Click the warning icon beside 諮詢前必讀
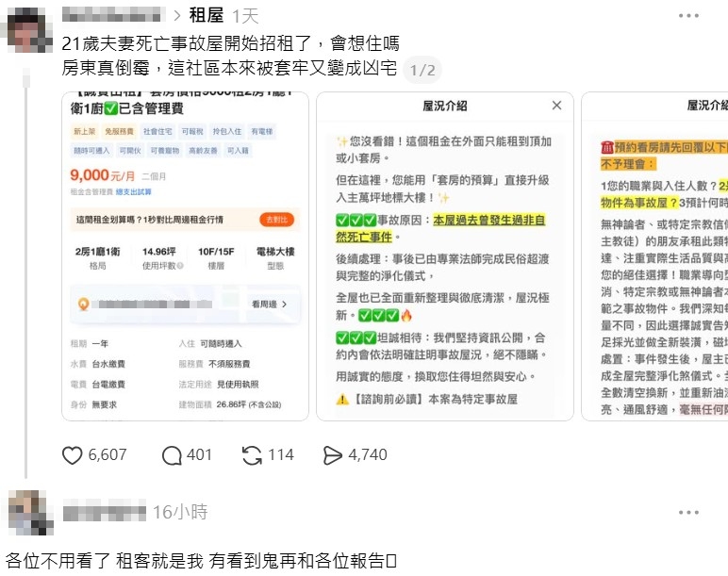This screenshot has width=728, height=576. [342, 399]
